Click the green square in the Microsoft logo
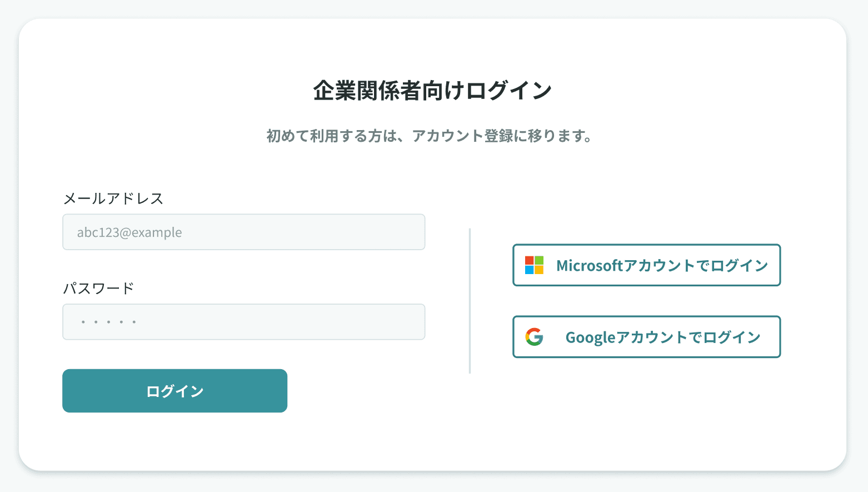The image size is (868, 492). 539,261
